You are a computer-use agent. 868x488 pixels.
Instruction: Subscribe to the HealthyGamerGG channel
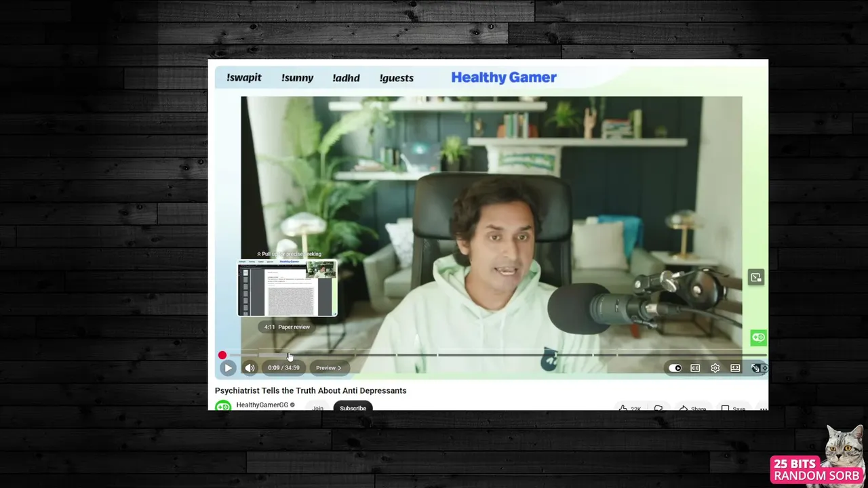tap(353, 407)
